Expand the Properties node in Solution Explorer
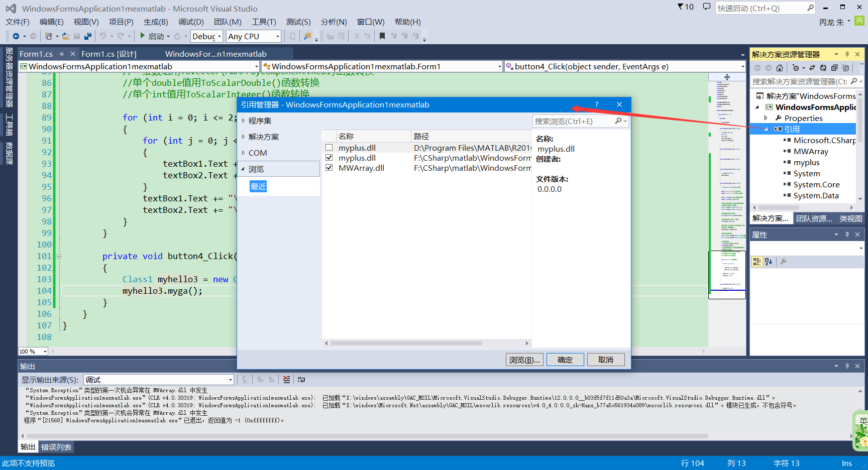 (x=766, y=118)
